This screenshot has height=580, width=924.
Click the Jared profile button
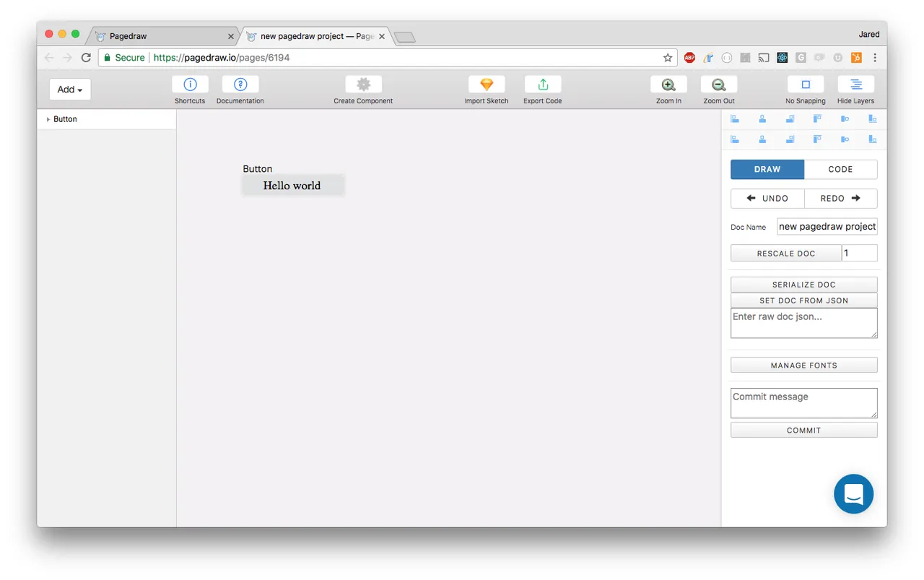click(x=869, y=34)
